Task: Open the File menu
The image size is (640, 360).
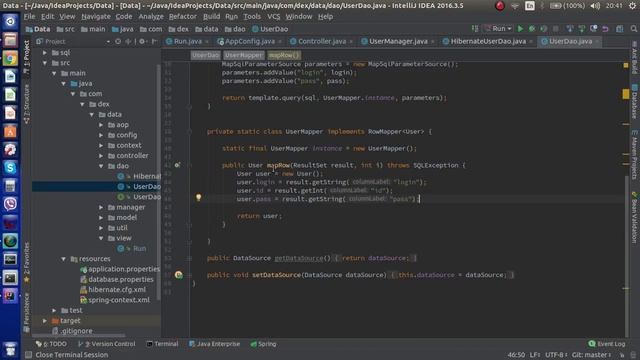Action: pyautogui.click(x=29, y=17)
